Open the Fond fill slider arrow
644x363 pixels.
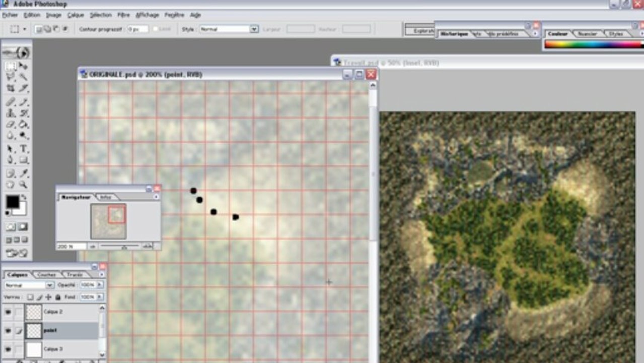tap(100, 297)
